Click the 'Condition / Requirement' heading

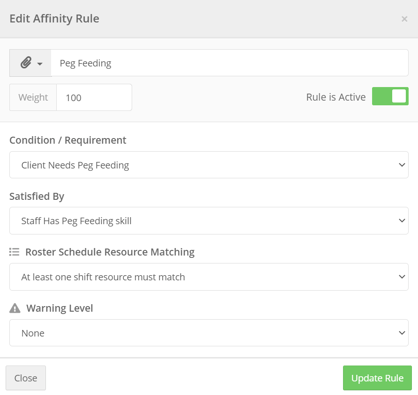pyautogui.click(x=68, y=140)
